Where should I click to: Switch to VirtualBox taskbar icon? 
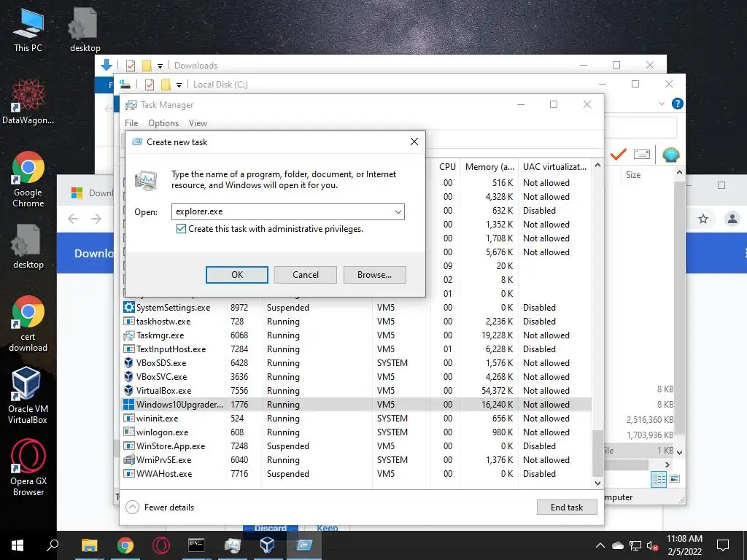tap(267, 545)
